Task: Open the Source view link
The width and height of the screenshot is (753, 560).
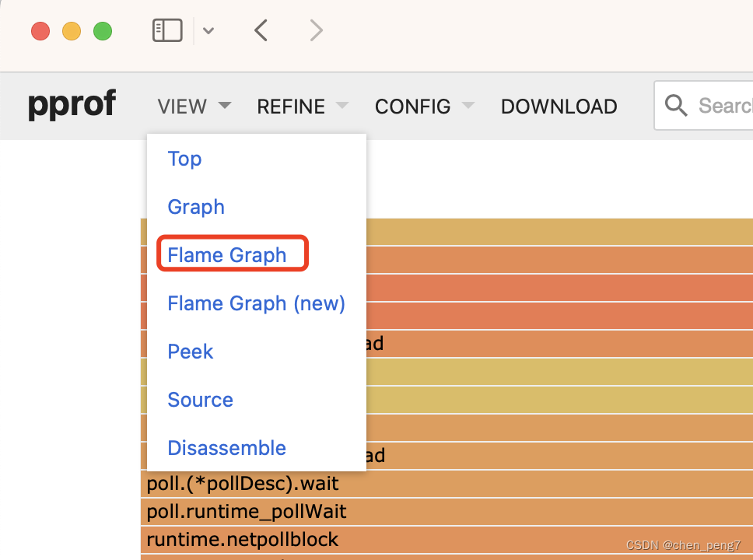Action: [x=200, y=400]
